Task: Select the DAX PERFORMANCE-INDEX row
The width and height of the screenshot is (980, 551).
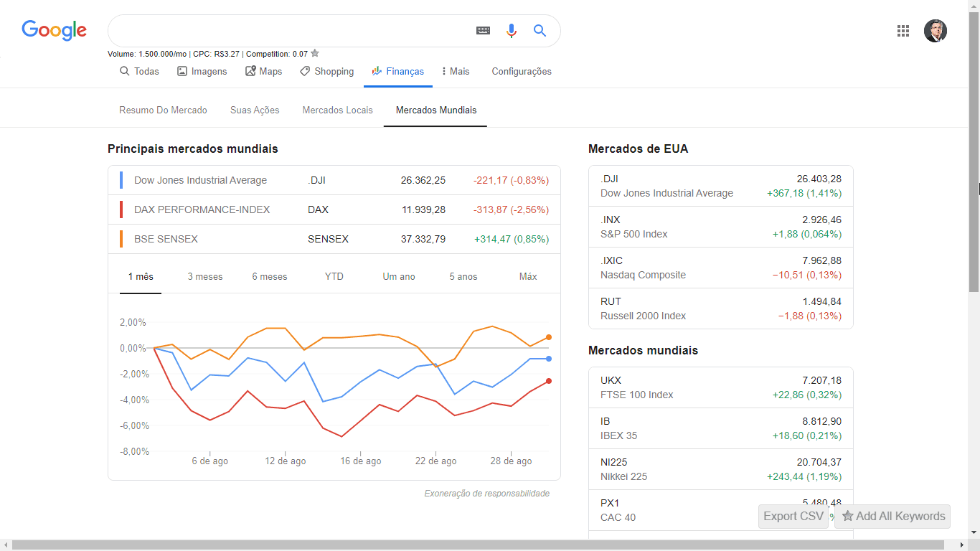Action: tap(334, 209)
